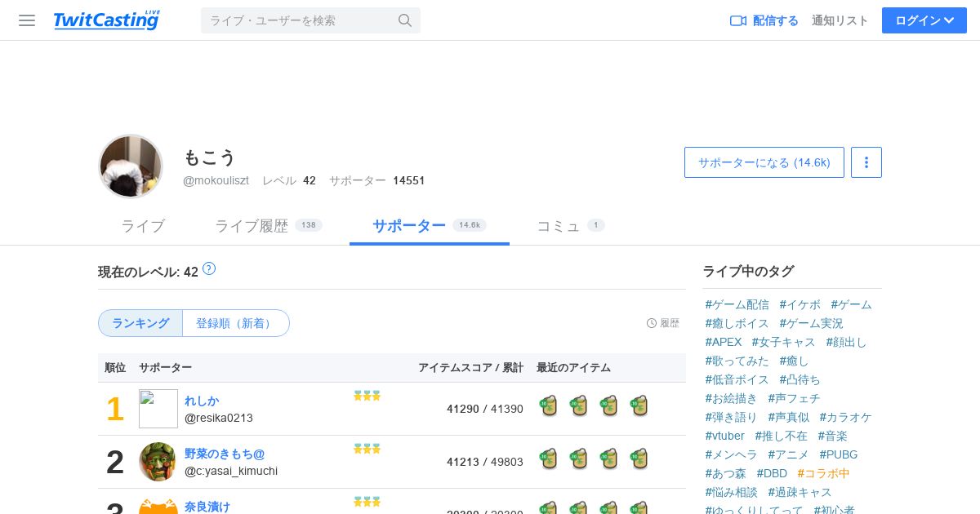Switch to the ライブ tab
The image size is (980, 514).
tap(143, 226)
